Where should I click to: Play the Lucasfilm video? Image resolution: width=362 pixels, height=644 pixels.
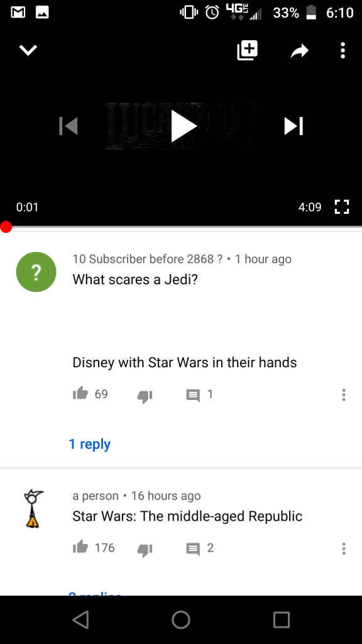pyautogui.click(x=183, y=126)
